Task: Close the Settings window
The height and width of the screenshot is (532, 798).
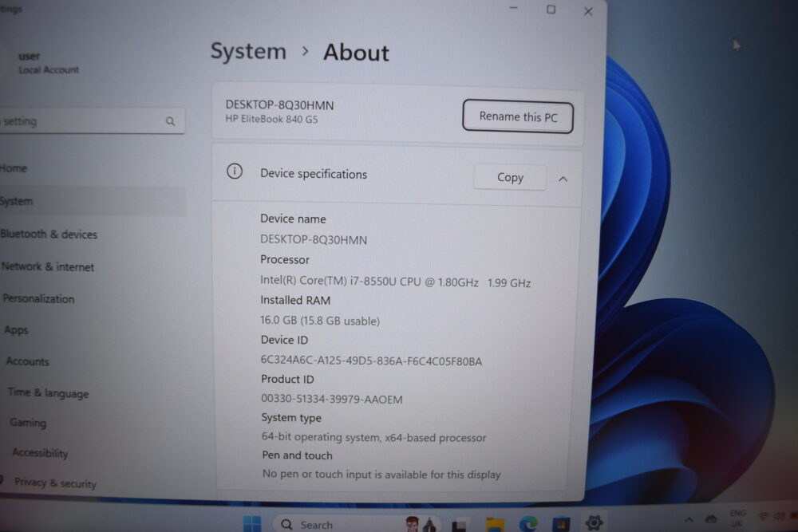Action: [x=588, y=11]
